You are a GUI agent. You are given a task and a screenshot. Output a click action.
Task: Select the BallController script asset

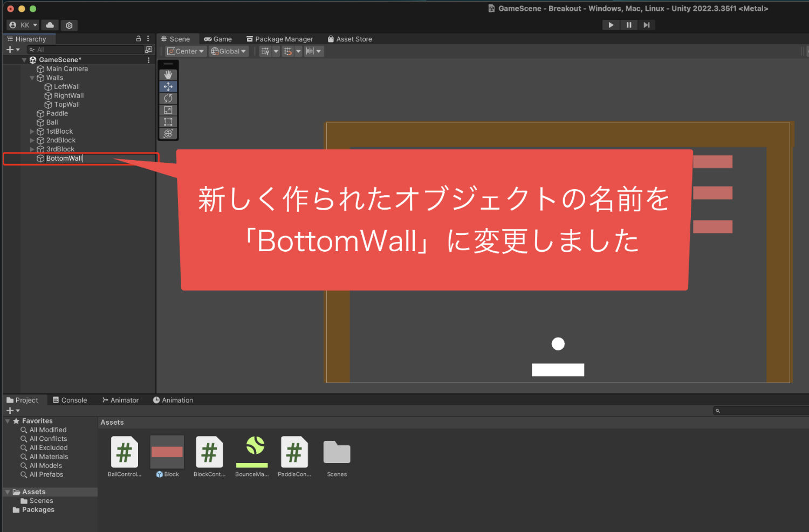point(125,457)
